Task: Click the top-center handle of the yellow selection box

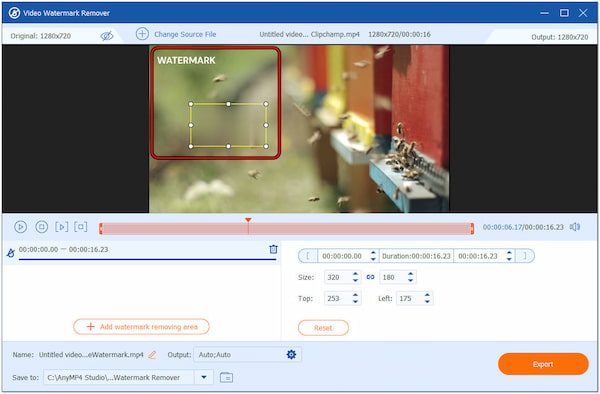Action: 228,104
